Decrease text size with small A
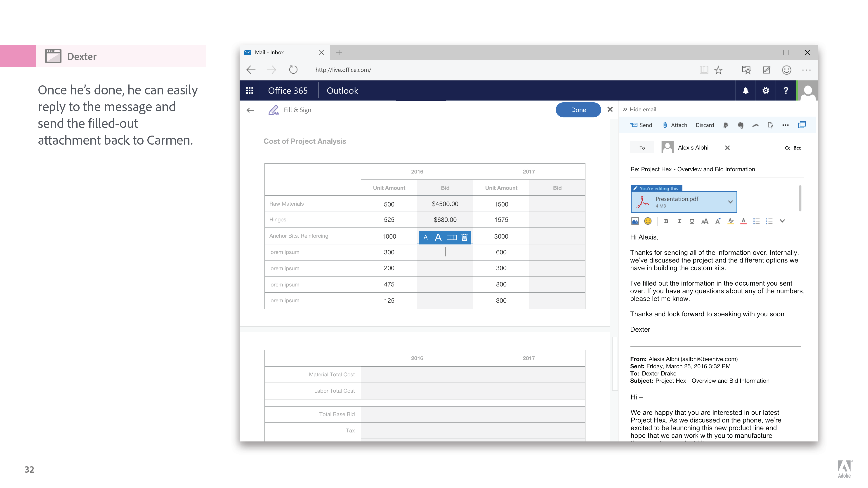868x488 pixels. pos(426,237)
